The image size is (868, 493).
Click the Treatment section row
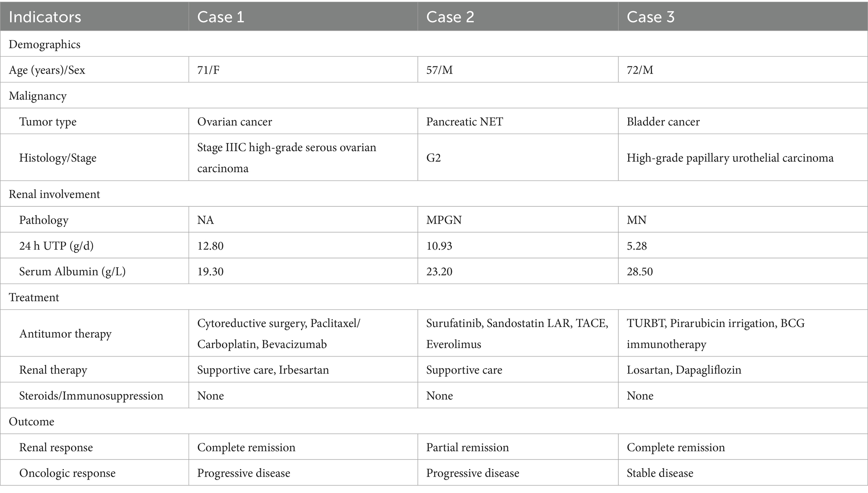click(x=34, y=297)
